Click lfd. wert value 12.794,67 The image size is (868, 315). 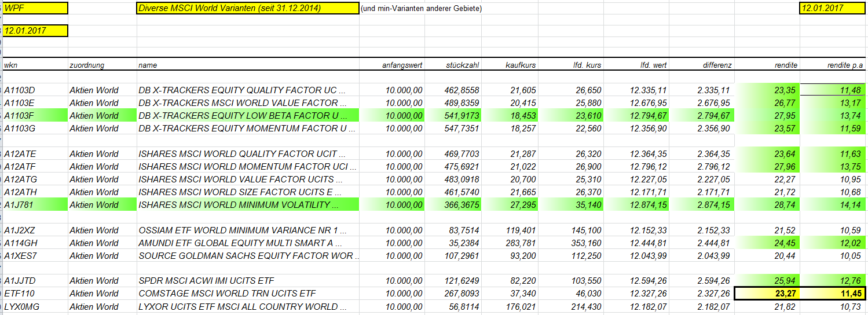tap(636, 115)
